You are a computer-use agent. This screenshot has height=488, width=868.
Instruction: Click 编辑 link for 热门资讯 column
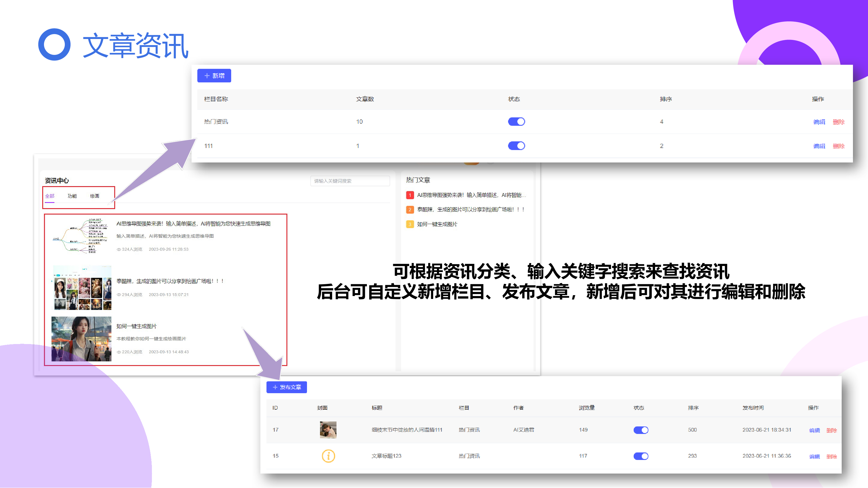click(819, 122)
